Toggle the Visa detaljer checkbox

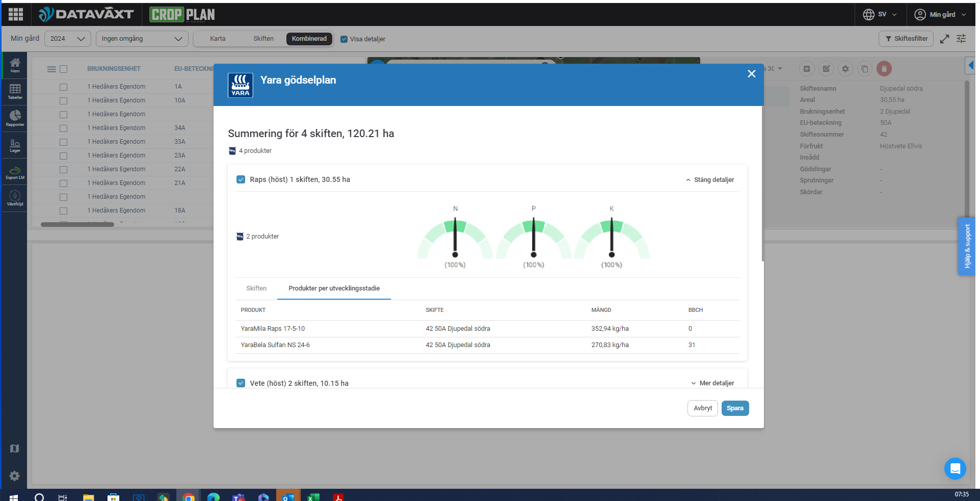(344, 39)
